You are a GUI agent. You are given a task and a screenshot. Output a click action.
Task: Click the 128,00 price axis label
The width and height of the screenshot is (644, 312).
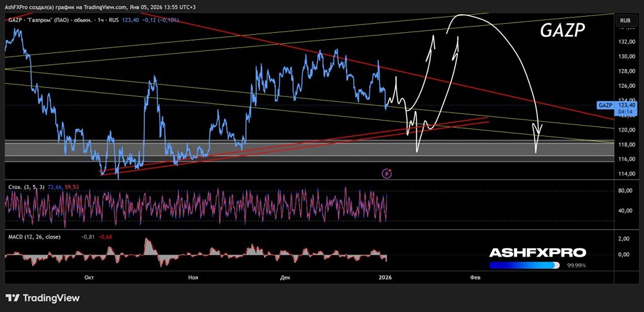[627, 72]
